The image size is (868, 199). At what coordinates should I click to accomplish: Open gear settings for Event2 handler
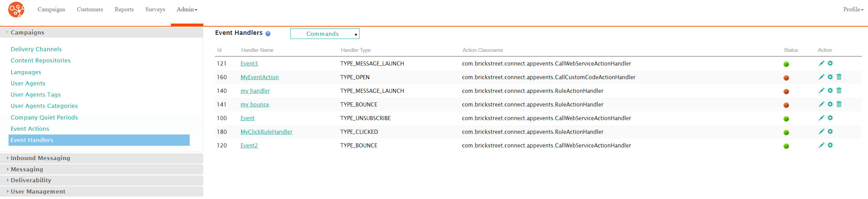(830, 145)
